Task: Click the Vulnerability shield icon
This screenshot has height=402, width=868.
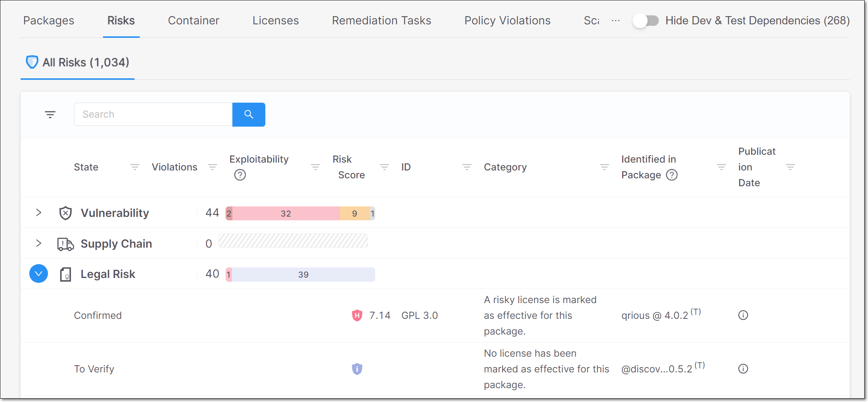Action: (x=66, y=213)
